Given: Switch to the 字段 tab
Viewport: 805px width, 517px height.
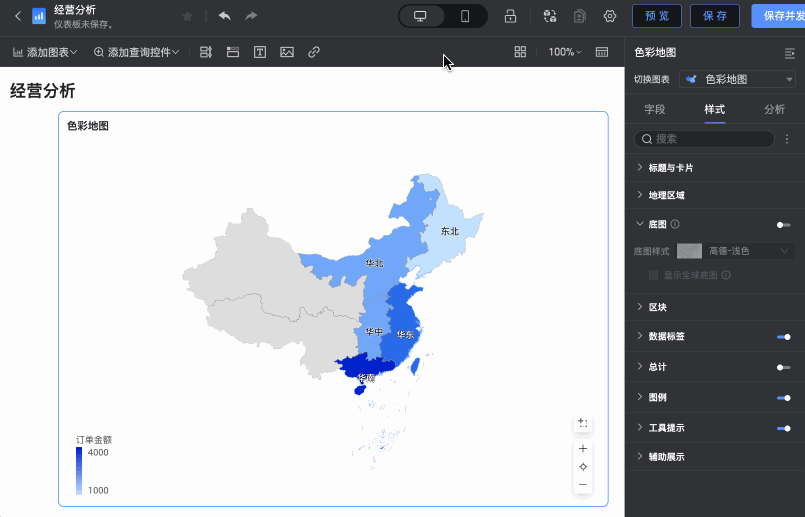Looking at the screenshot, I should (x=654, y=109).
